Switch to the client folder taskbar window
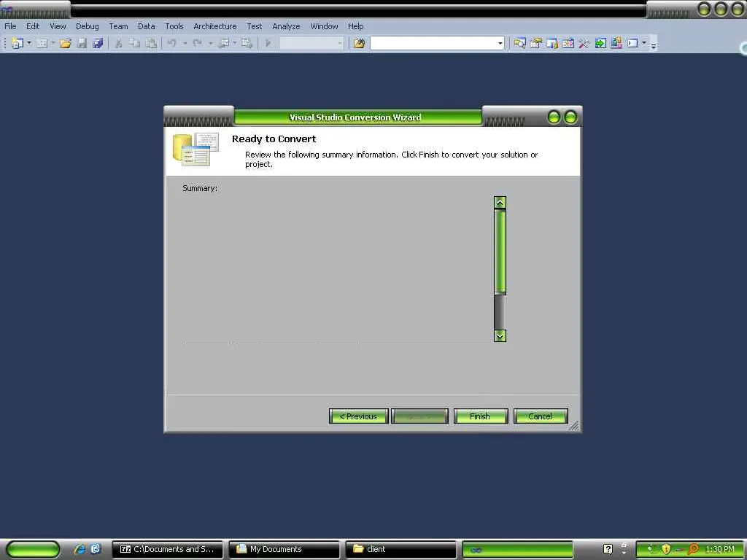The height and width of the screenshot is (560, 747). click(400, 549)
